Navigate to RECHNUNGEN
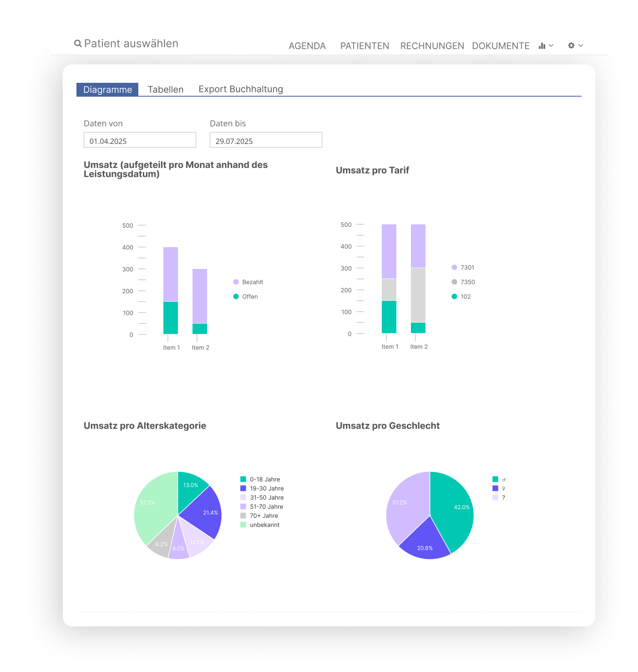 (432, 46)
